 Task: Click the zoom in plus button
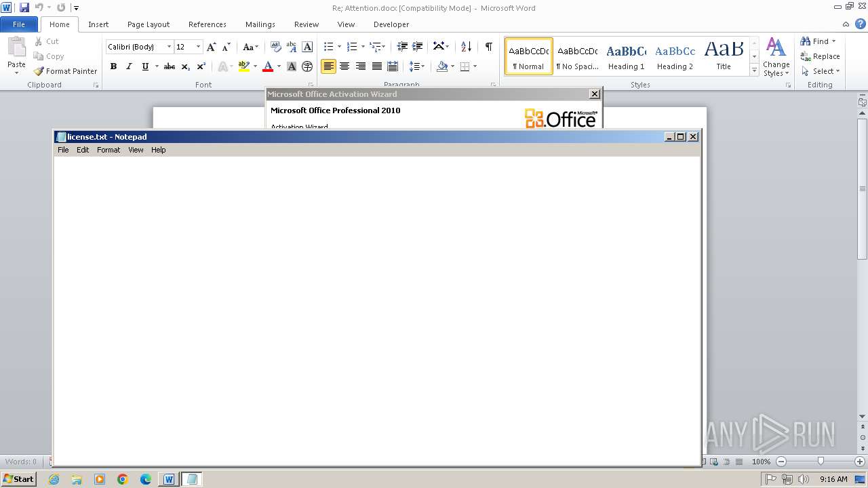[x=860, y=462]
